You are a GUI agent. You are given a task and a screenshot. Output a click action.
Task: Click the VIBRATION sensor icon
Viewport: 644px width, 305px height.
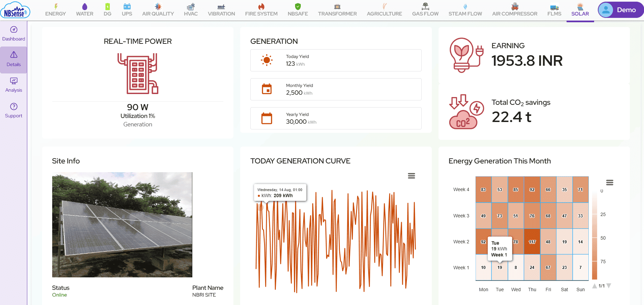coord(221,6)
